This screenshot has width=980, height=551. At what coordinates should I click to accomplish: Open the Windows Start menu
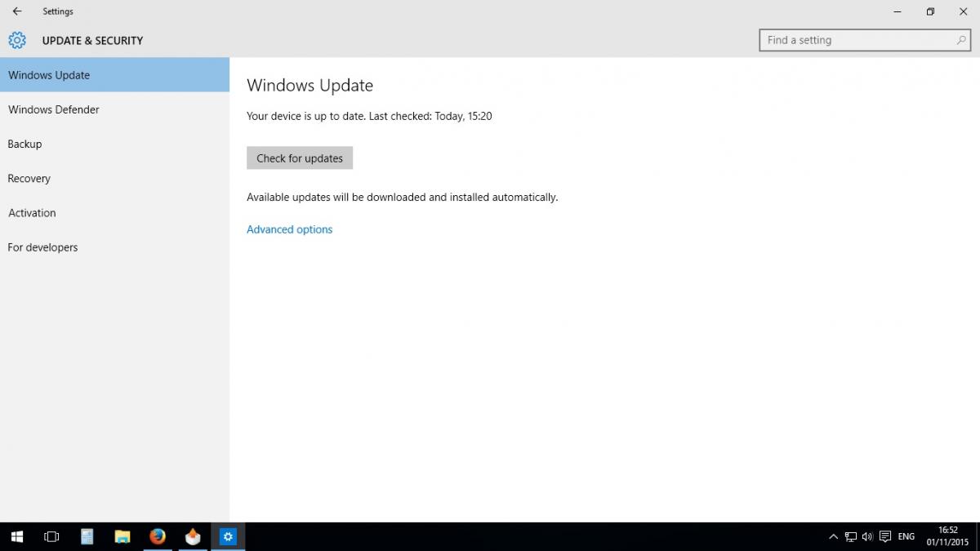click(x=17, y=536)
